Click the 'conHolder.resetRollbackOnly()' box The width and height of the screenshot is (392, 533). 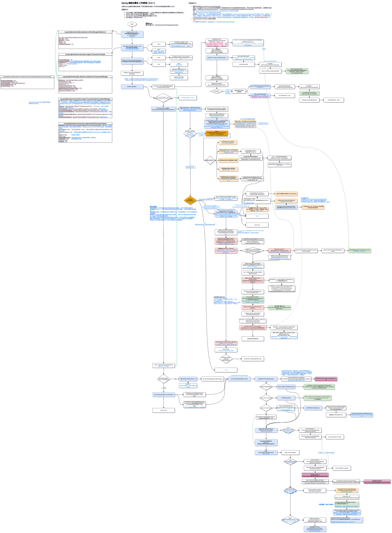(309, 100)
